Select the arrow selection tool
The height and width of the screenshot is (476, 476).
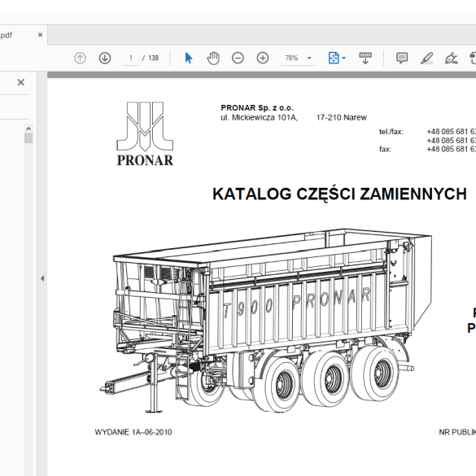tap(189, 58)
